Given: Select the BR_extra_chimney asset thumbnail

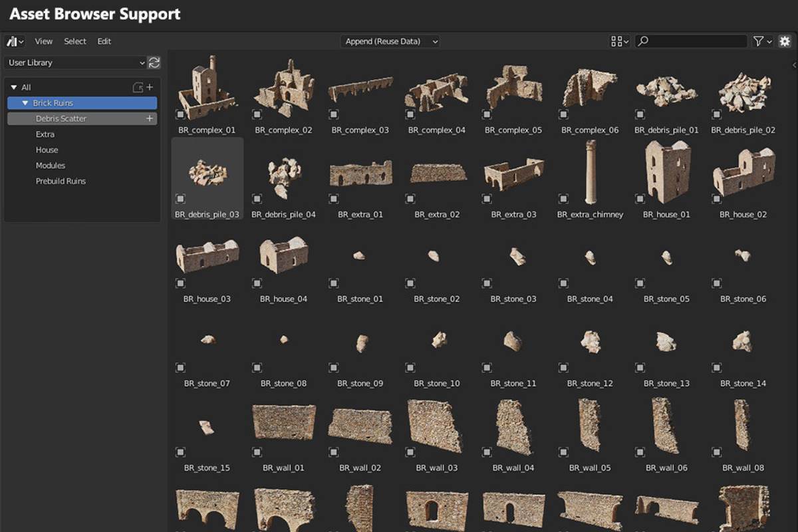Looking at the screenshot, I should pos(591,173).
